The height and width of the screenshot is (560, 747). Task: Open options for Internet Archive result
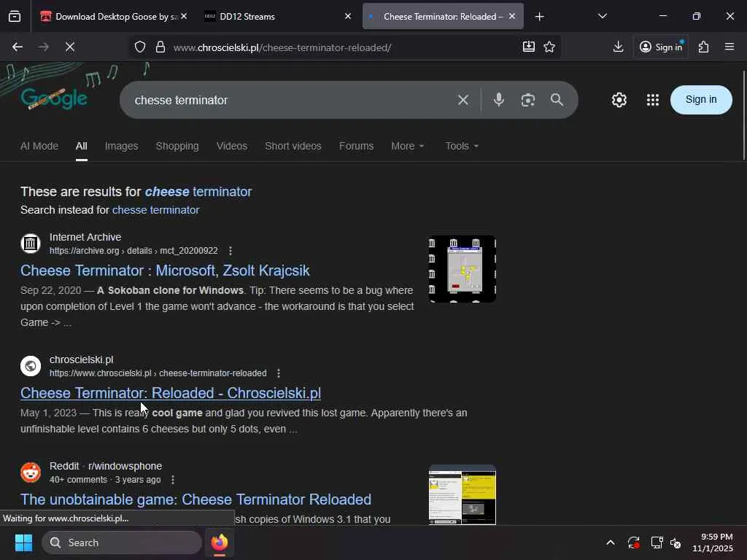point(231,251)
